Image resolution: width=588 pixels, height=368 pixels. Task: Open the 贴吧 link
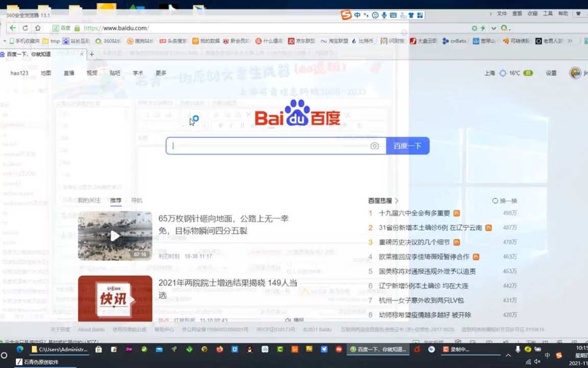115,73
